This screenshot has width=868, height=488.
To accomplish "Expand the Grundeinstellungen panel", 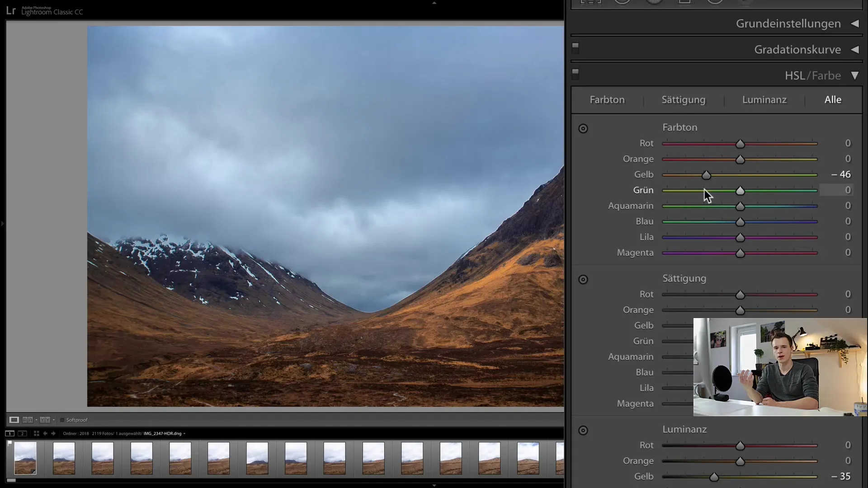I will (855, 23).
